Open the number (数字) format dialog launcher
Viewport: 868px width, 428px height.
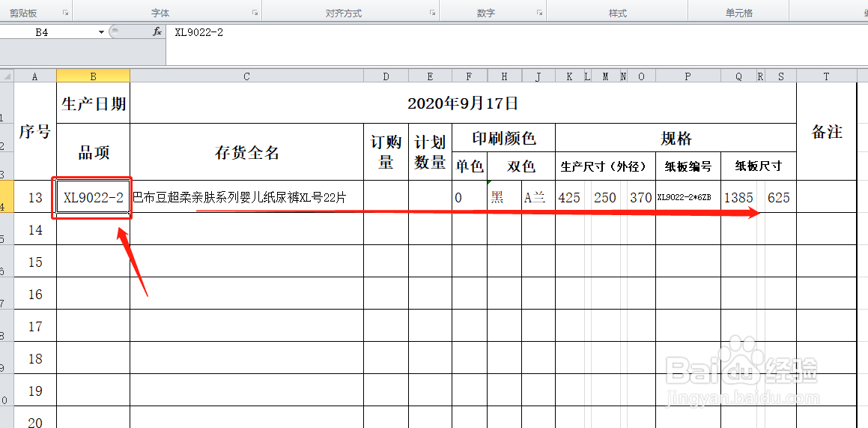(540, 12)
